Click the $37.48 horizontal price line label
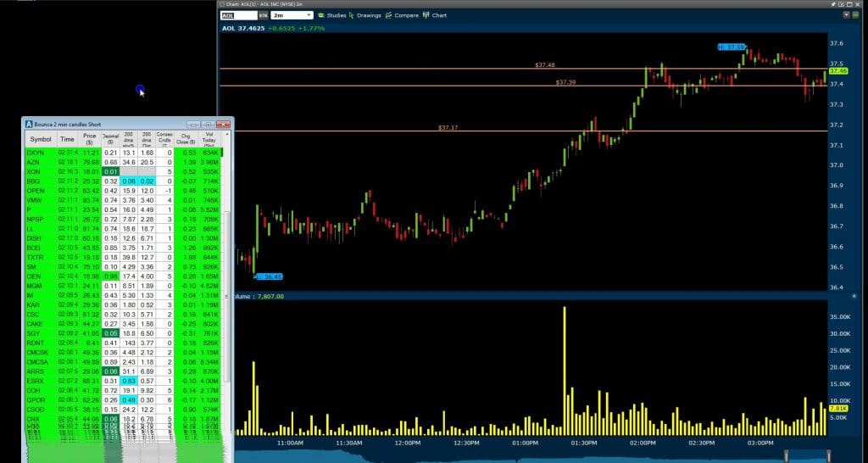This screenshot has width=868, height=463. click(x=545, y=64)
